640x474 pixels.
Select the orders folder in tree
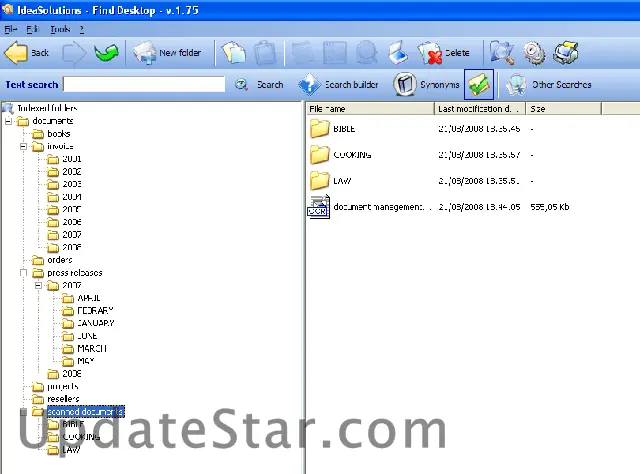tap(60, 260)
